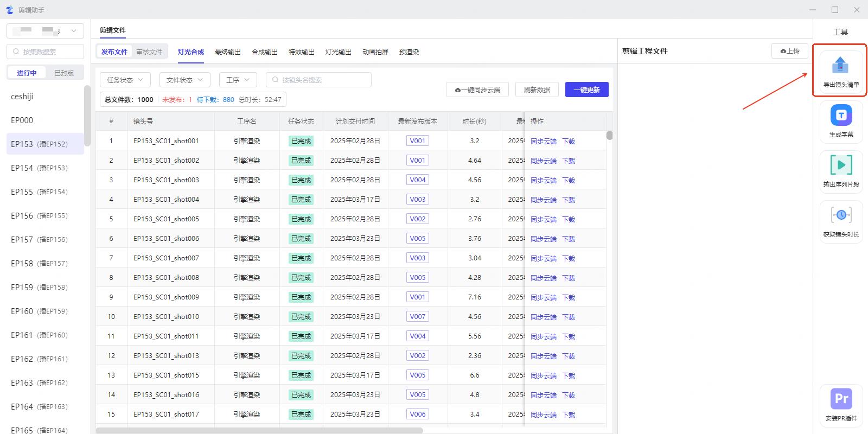
Task: Click the search magnifier in 按镜头名搜索
Action: tap(276, 80)
